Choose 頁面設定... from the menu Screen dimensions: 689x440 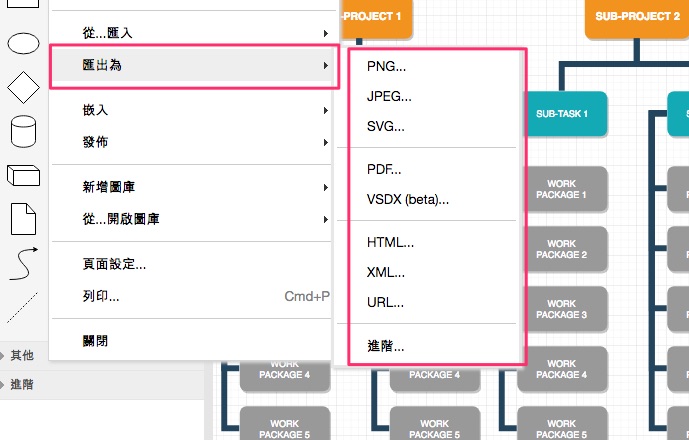tap(191, 264)
